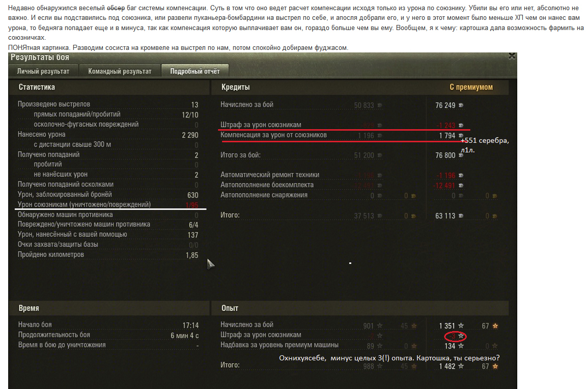Click the premium total experience 1 482
Screen dimensions: 588x389
pos(446,367)
